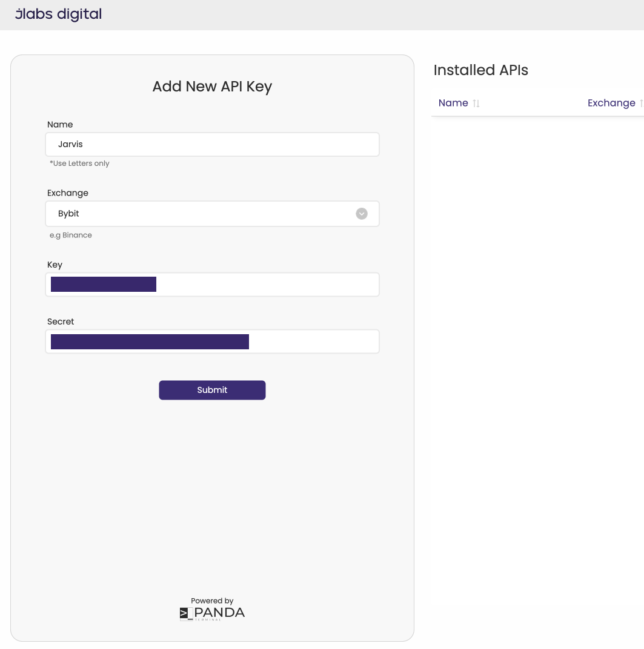644x649 pixels.
Task: Click the jlabs digital logo
Action: click(x=58, y=14)
